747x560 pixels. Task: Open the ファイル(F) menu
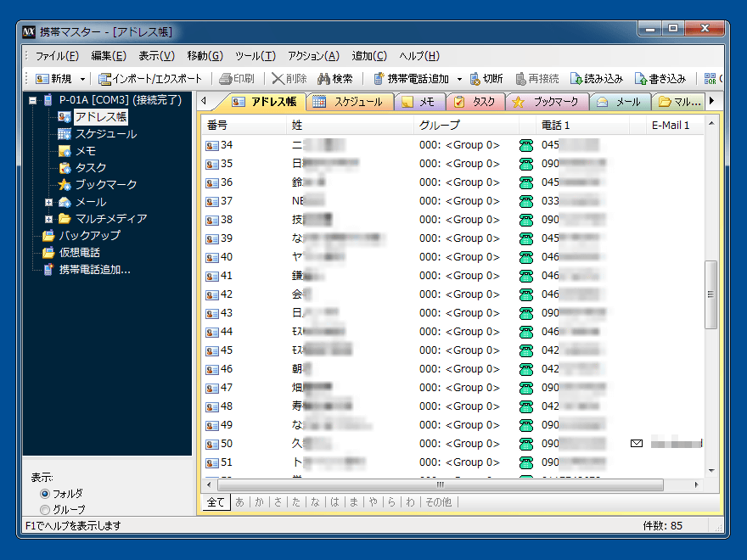click(57, 56)
